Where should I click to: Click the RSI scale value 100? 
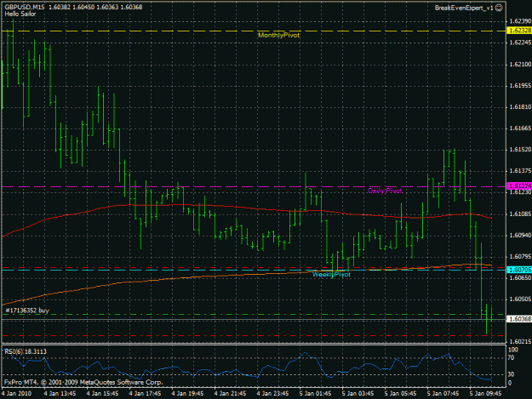pos(513,350)
